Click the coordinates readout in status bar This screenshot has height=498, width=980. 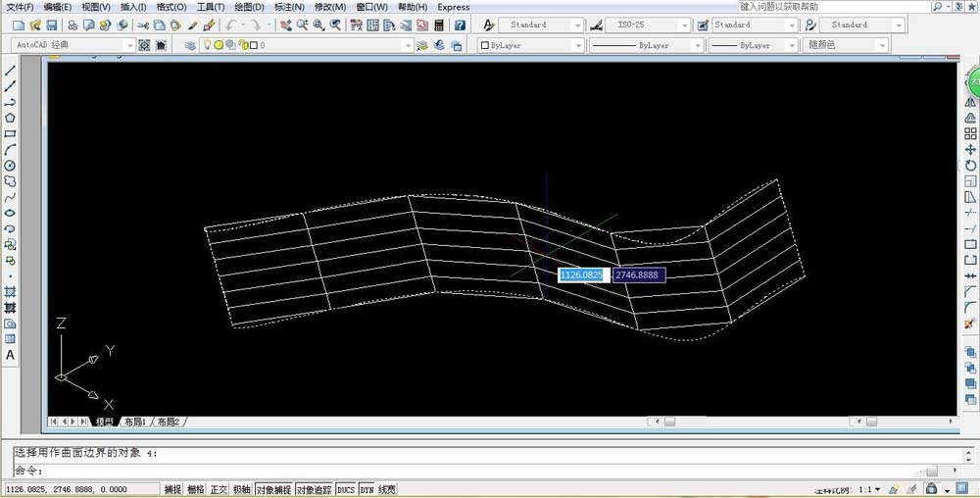82,490
